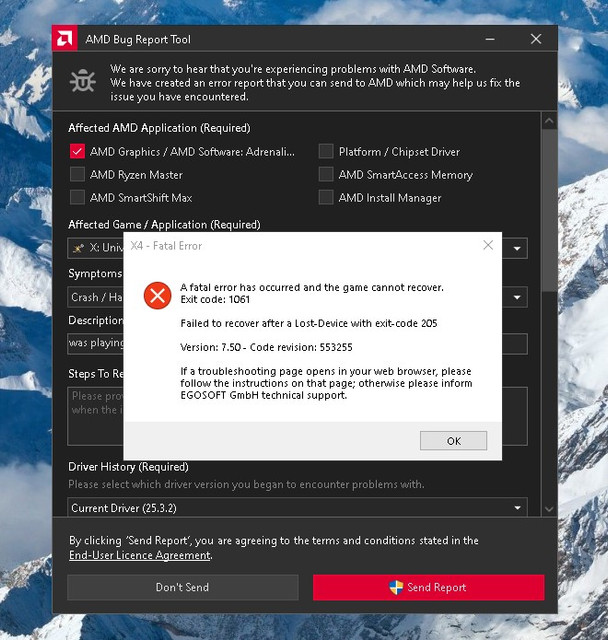Enable the AMD SmartShift Max checkbox

(x=77, y=197)
